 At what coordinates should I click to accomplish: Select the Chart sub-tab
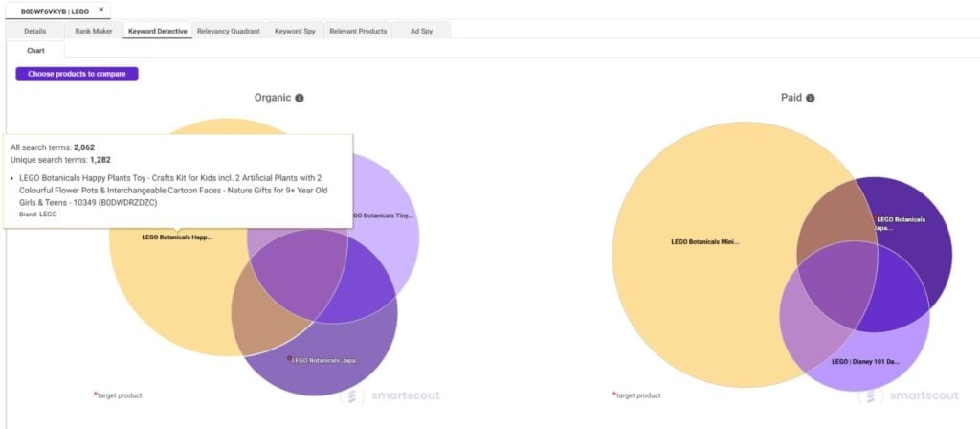(x=35, y=51)
